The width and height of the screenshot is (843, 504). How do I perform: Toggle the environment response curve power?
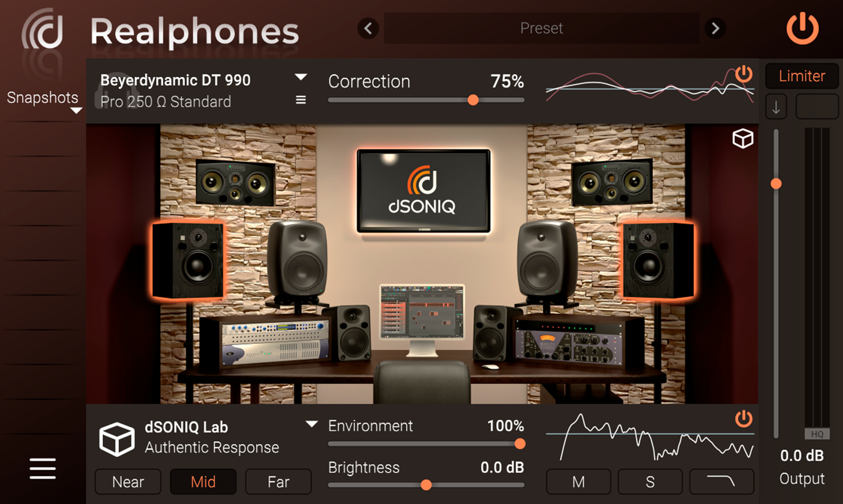click(x=744, y=419)
